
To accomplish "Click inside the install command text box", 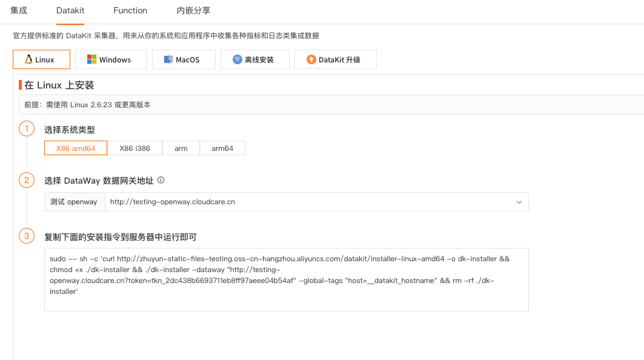I will point(287,279).
